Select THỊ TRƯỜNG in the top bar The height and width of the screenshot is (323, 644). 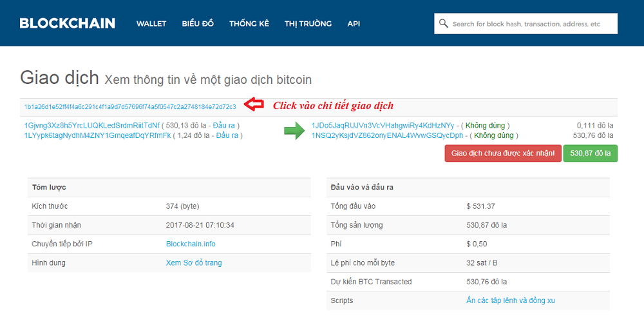(x=308, y=24)
